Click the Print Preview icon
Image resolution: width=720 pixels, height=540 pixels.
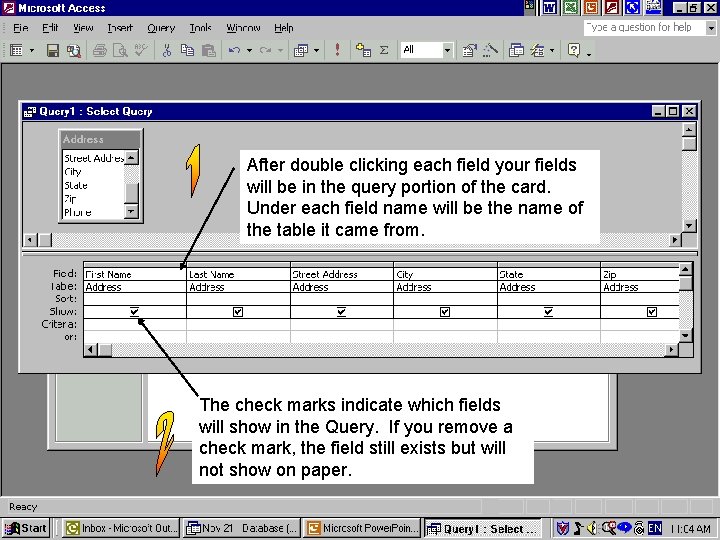[120, 50]
